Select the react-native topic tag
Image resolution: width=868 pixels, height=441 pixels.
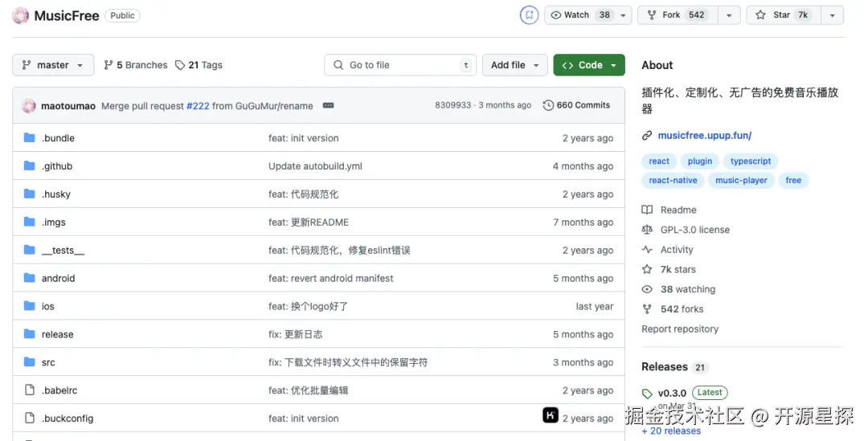pyautogui.click(x=674, y=181)
